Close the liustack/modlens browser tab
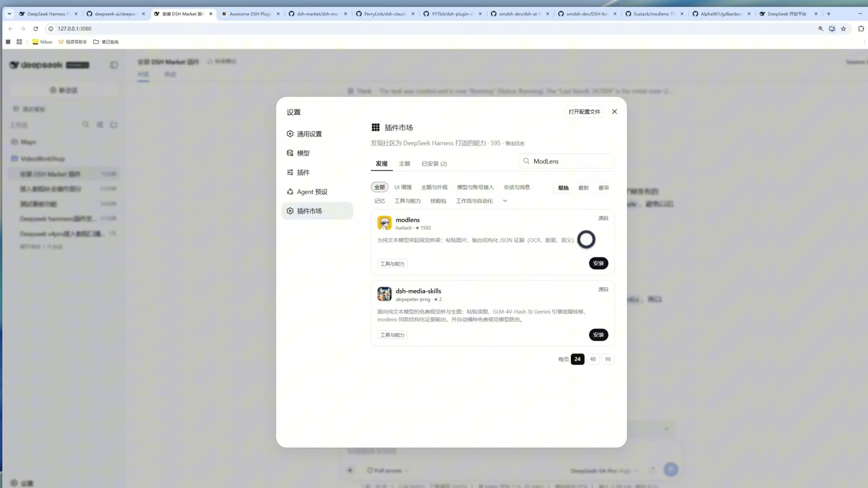This screenshot has width=868, height=488. point(682,14)
